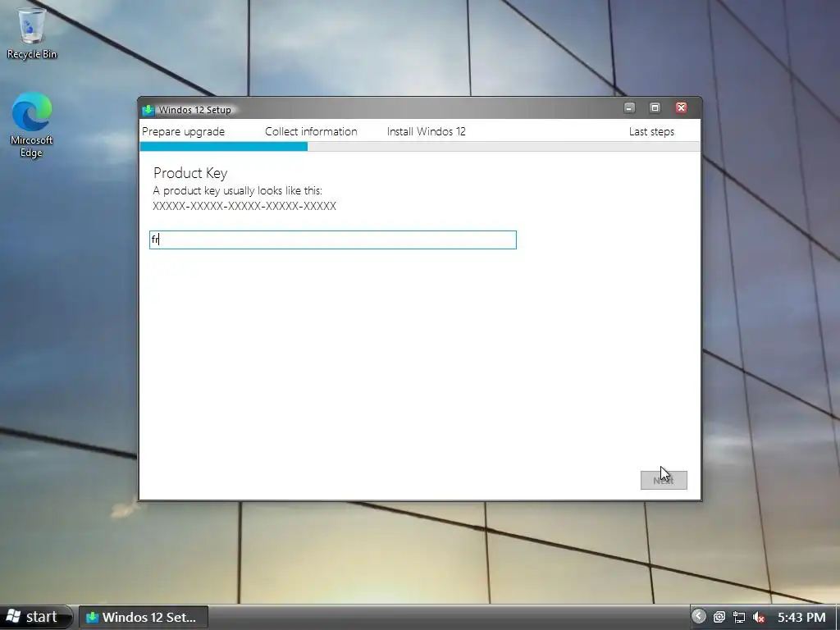Screen dimensions: 840x630
Task: Click the Windos 12 Setup taskbar button
Action: 144,617
